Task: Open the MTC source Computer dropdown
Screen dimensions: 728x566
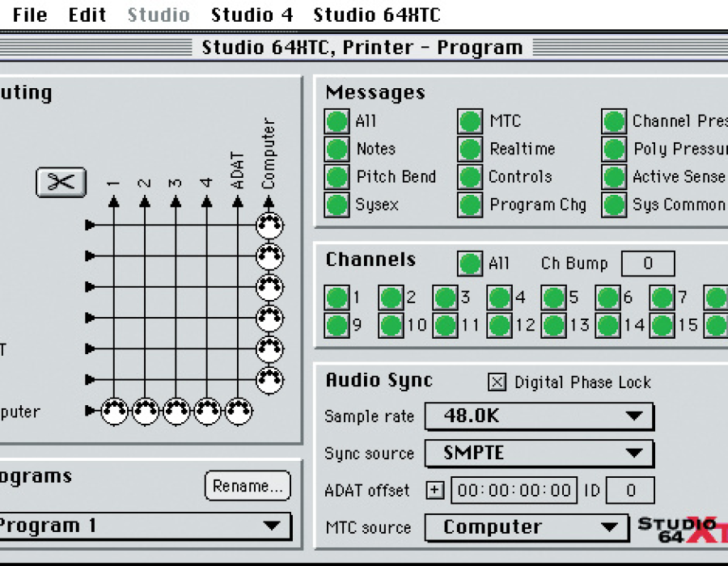Action: (527, 527)
